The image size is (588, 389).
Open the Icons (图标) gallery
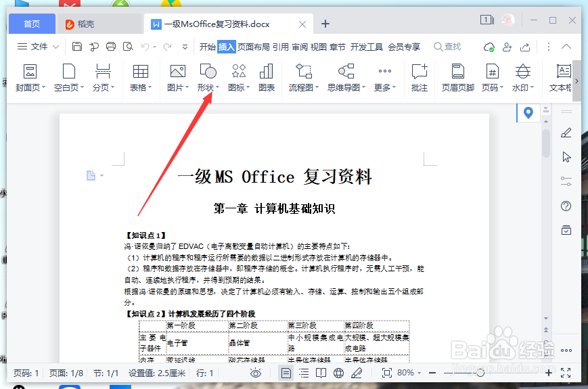tap(239, 78)
